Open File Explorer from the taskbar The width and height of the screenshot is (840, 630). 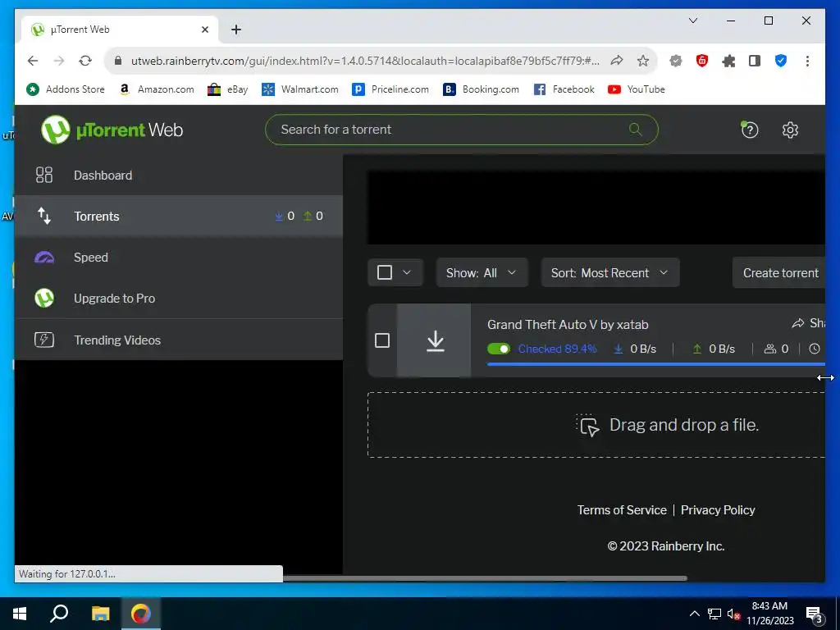point(100,614)
